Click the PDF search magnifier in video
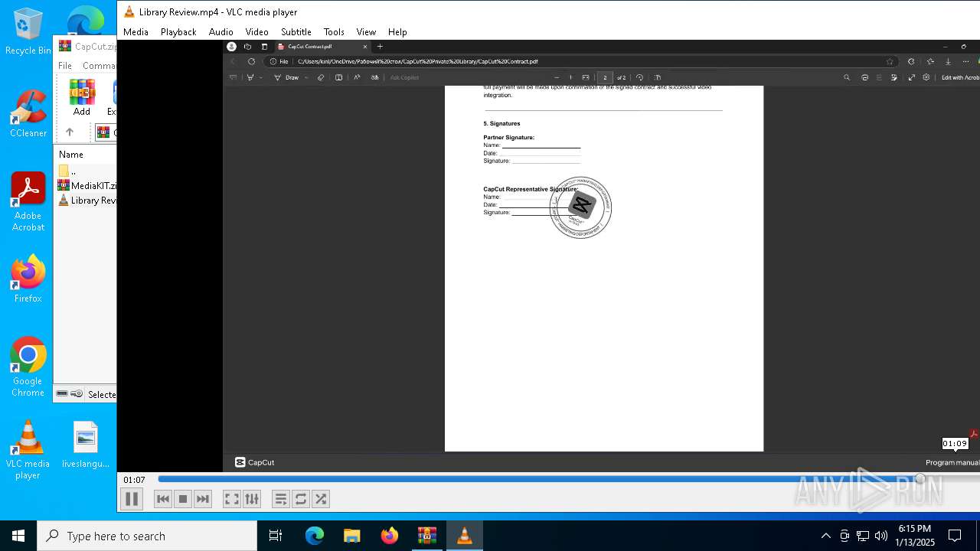The width and height of the screenshot is (980, 551). (x=847, y=77)
